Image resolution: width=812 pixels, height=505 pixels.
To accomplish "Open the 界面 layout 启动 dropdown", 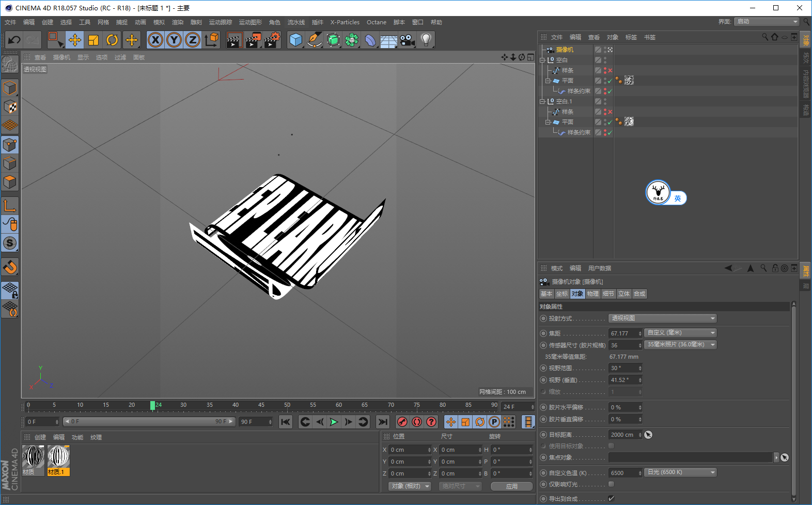I will click(x=767, y=22).
